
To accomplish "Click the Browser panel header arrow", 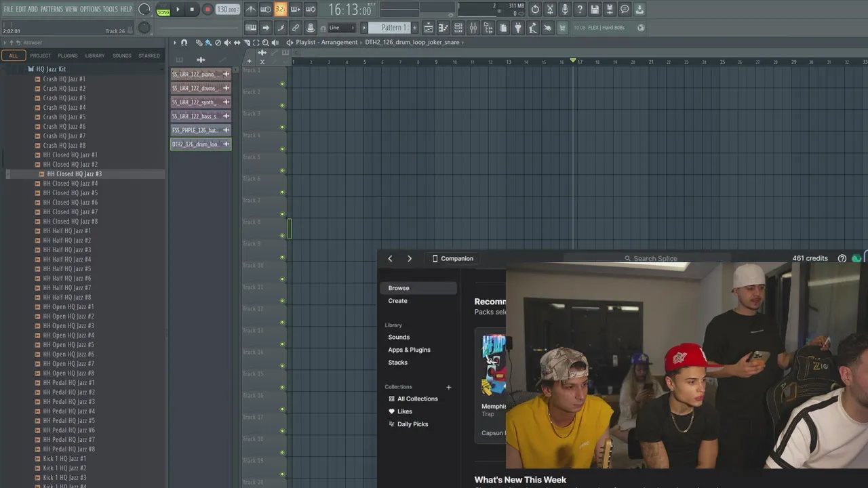I will click(x=5, y=43).
